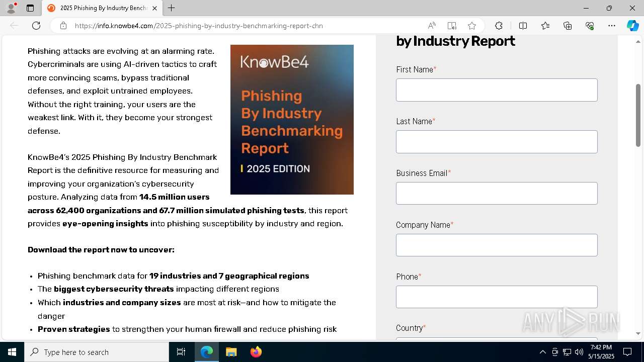Open Settings and more menu
The height and width of the screenshot is (362, 644).
(x=612, y=26)
